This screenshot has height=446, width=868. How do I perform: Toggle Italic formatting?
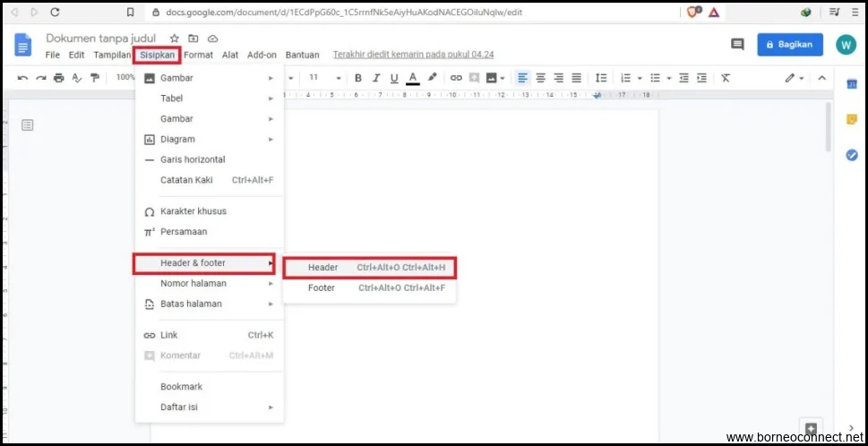tap(376, 78)
